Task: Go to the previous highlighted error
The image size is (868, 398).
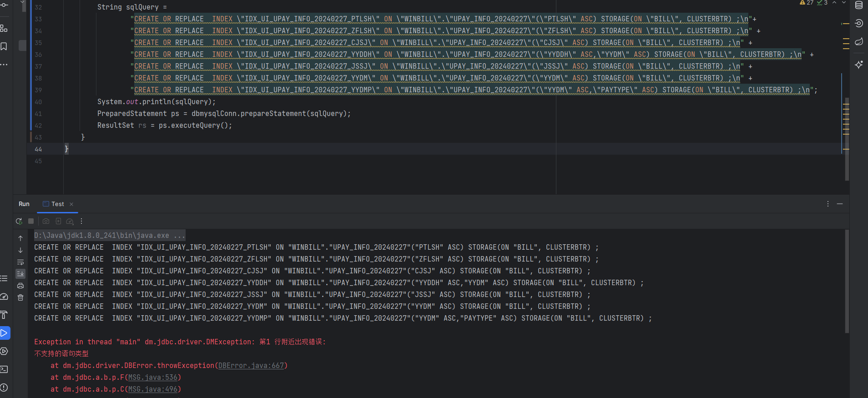Action: coord(834,3)
